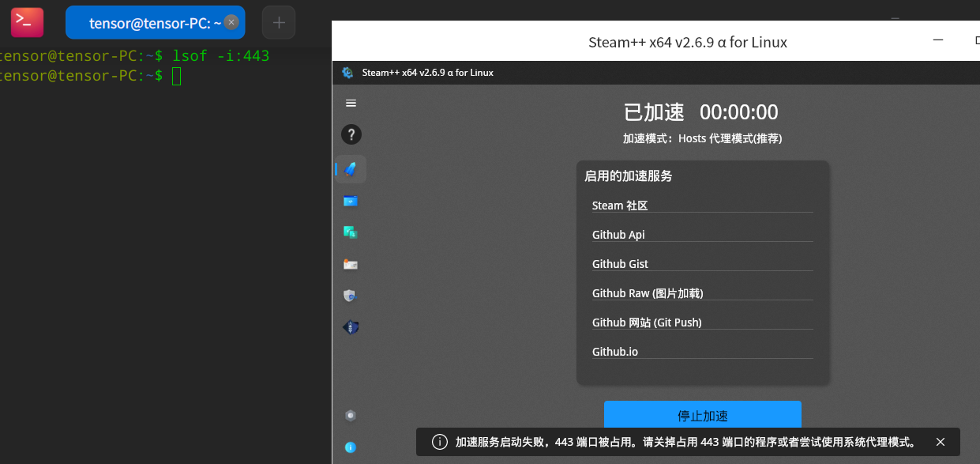The image size is (980, 464).
Task: Click the Steam++ logo in the window header
Action: pyautogui.click(x=347, y=72)
